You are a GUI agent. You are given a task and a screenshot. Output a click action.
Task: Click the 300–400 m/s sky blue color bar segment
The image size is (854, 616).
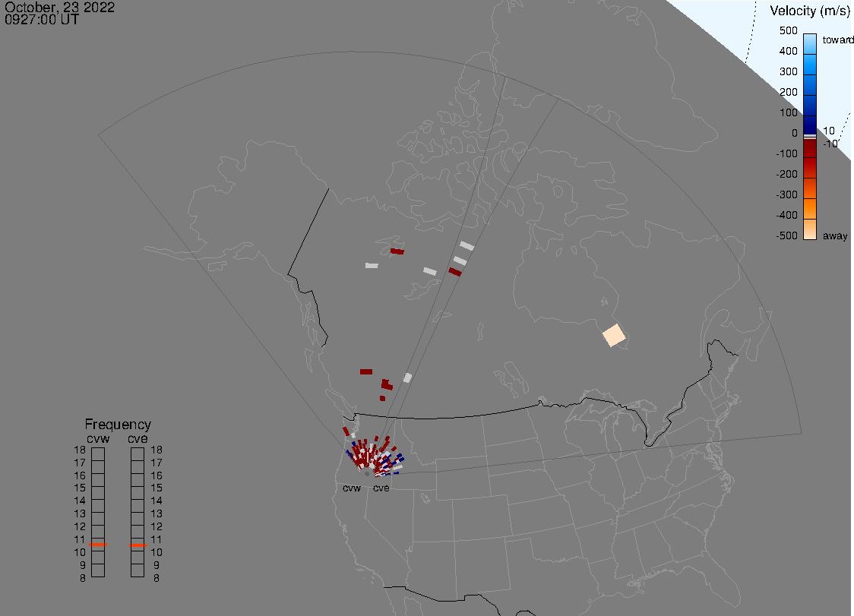810,65
